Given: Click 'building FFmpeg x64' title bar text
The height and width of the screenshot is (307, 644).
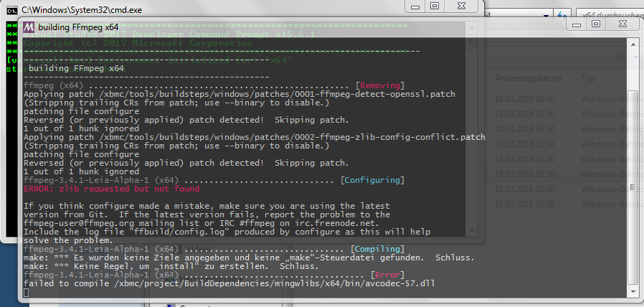Looking at the screenshot, I should click(x=78, y=27).
